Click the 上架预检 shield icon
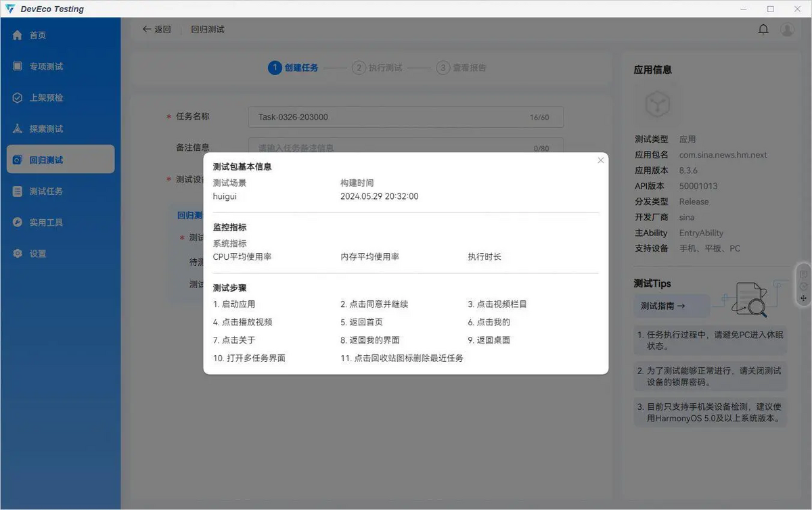 tap(18, 97)
